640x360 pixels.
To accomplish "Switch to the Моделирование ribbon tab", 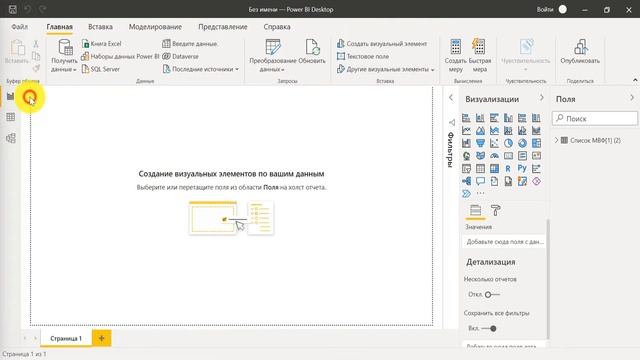I will coord(156,27).
